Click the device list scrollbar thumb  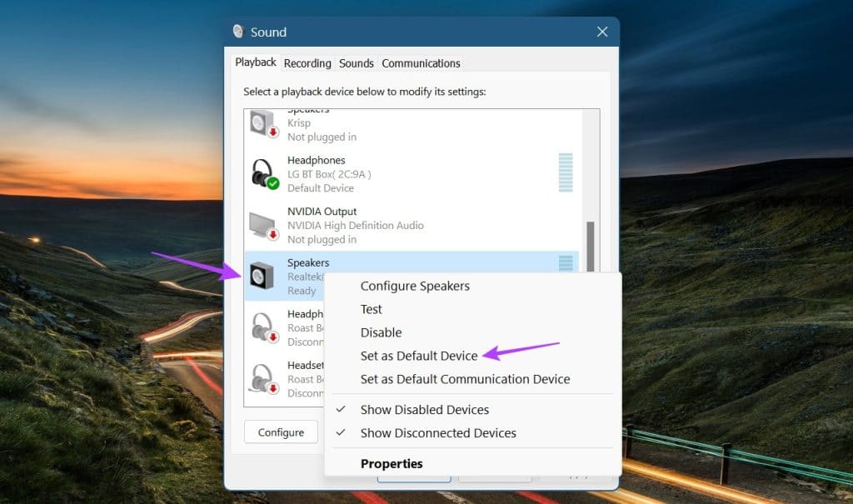tap(591, 246)
